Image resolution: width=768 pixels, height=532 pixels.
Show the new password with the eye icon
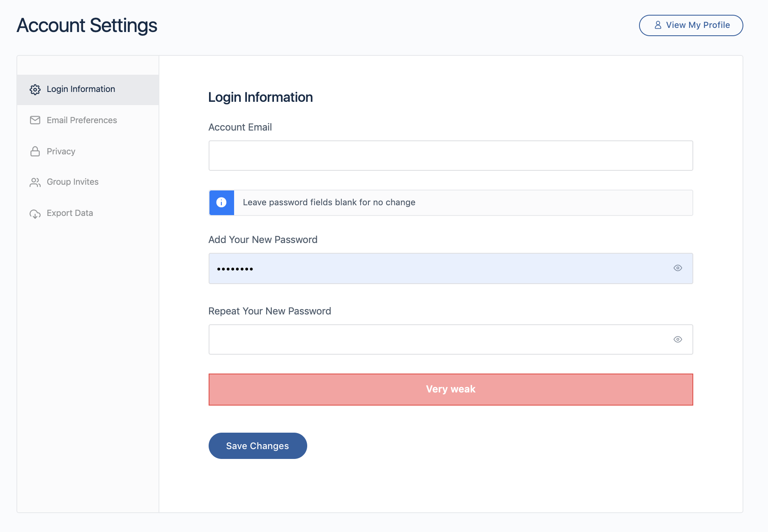pyautogui.click(x=678, y=268)
